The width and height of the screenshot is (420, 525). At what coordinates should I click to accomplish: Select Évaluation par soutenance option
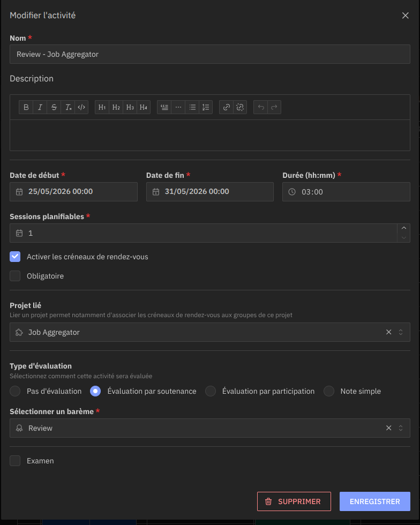point(95,391)
